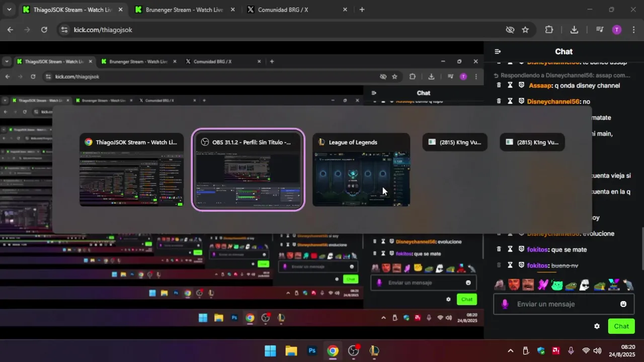The width and height of the screenshot is (644, 362).
Task: Go back in browser history
Action: [x=10, y=30]
